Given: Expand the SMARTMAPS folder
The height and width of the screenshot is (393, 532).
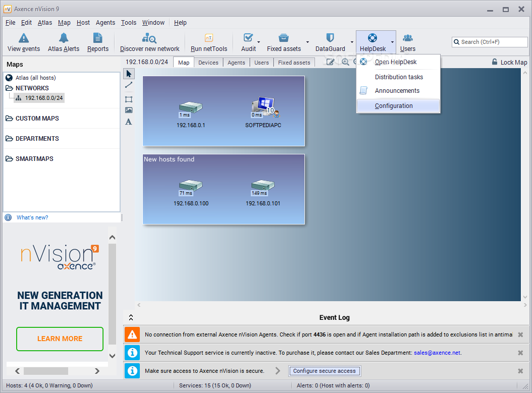Looking at the screenshot, I should click(9, 159).
